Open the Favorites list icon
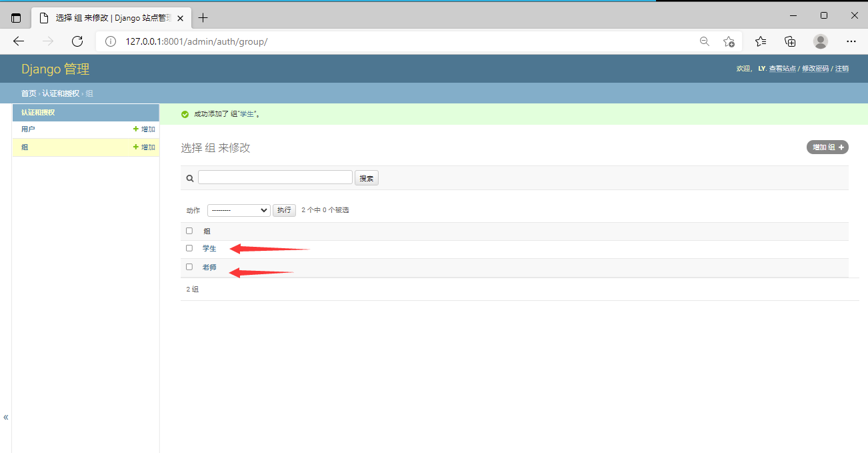 761,41
